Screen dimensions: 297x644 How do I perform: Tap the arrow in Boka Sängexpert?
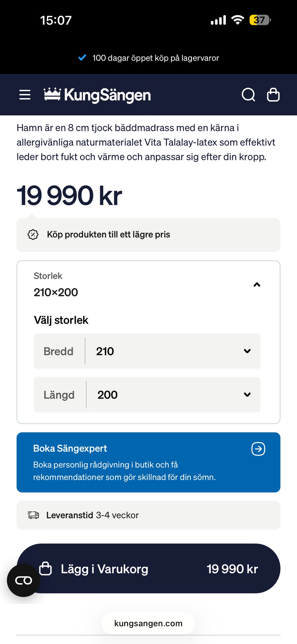258,449
